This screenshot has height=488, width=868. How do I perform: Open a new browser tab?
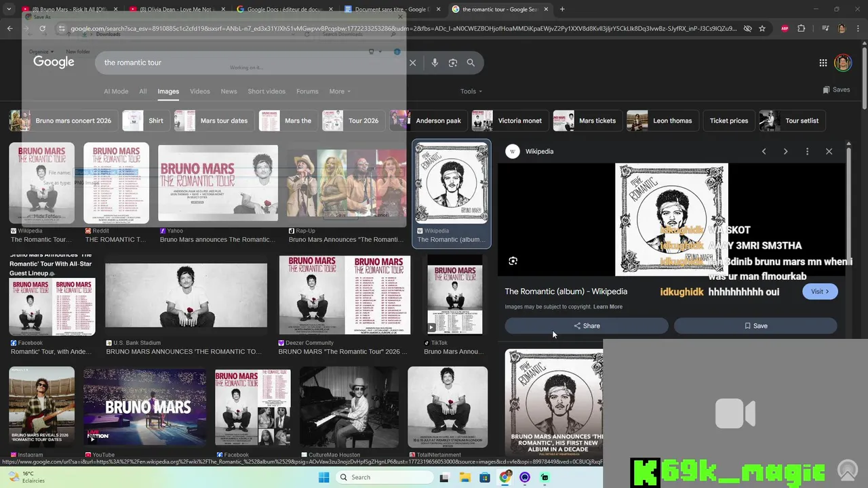[x=562, y=9]
